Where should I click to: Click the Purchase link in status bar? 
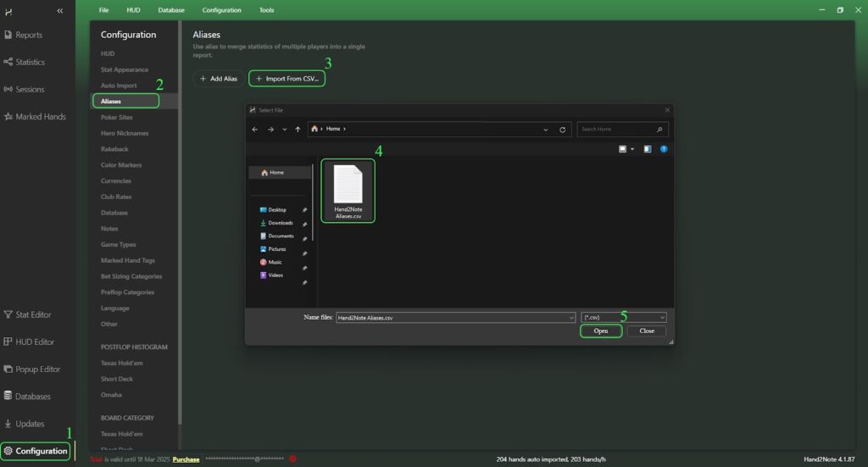[x=186, y=459]
